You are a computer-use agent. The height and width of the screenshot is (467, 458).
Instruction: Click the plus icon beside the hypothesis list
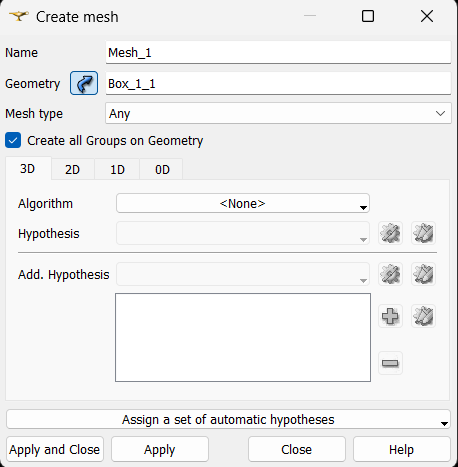390,316
